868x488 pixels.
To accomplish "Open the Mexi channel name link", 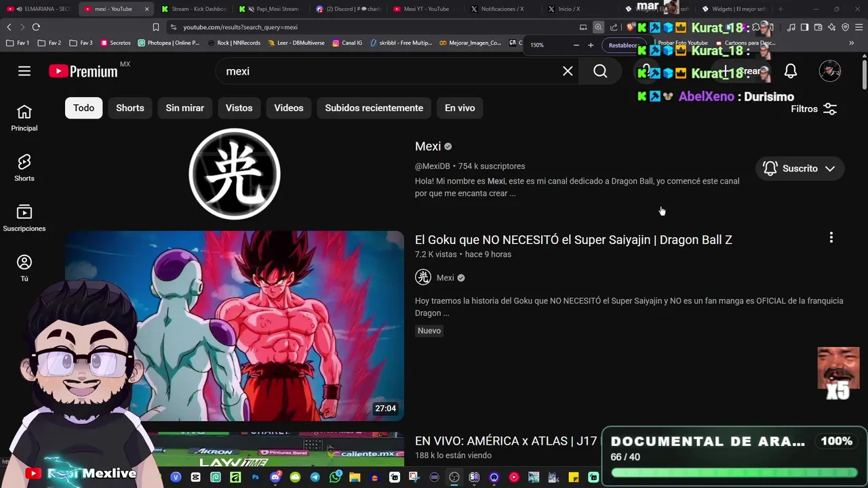I will (428, 146).
